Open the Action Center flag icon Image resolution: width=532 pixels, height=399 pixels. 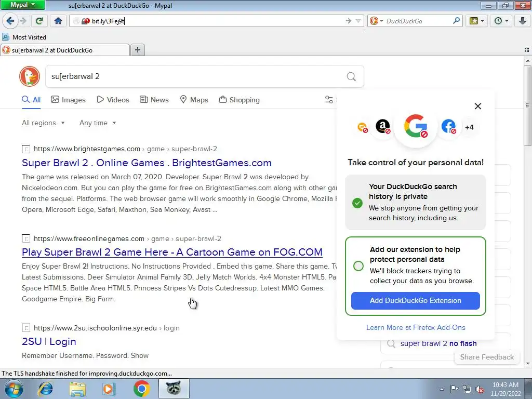click(x=454, y=389)
